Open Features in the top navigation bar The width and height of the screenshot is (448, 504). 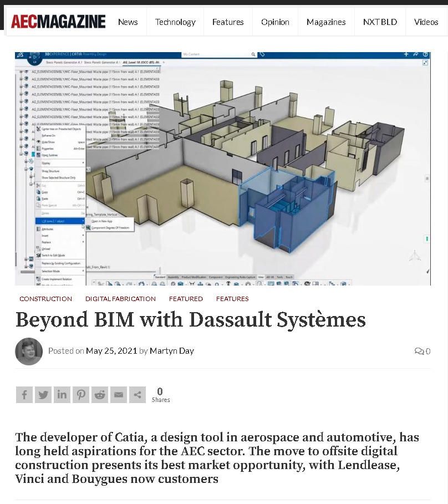pyautogui.click(x=228, y=22)
